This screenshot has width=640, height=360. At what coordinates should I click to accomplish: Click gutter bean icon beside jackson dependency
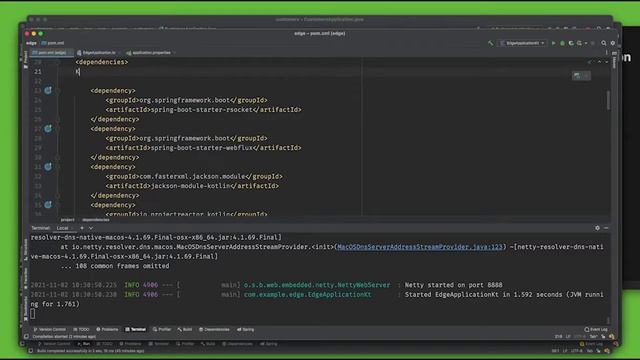point(48,167)
